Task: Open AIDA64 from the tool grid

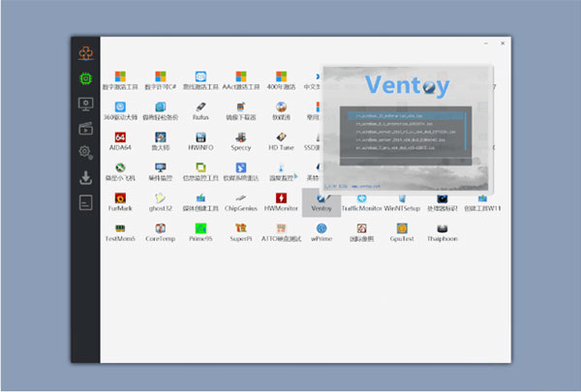Action: coord(120,139)
